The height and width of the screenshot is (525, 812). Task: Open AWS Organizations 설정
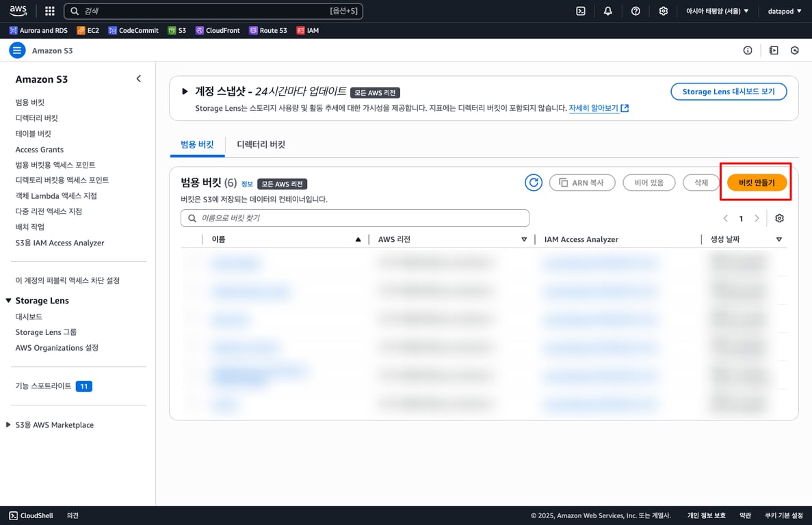point(57,347)
